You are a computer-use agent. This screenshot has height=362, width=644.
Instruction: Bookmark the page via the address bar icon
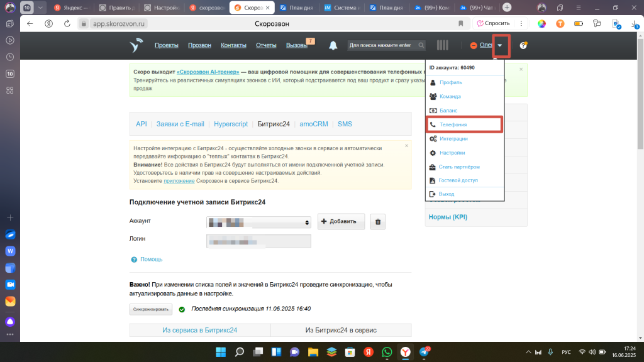coord(461,24)
